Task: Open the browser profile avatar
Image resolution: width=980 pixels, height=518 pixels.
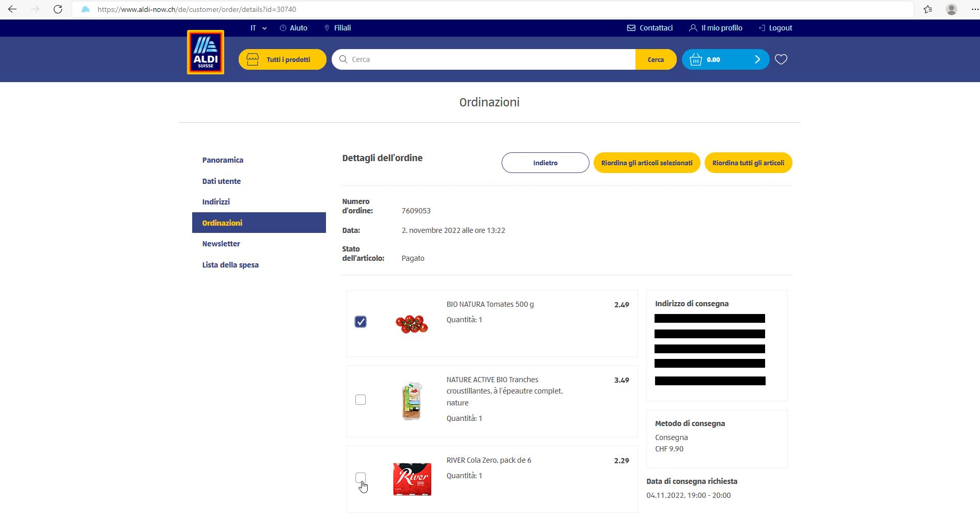Action: pyautogui.click(x=952, y=9)
